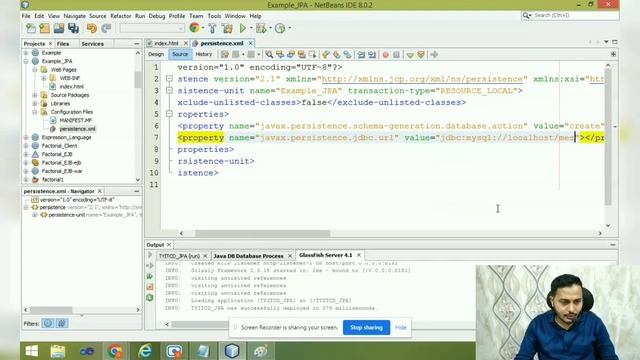The height and width of the screenshot is (360, 640).
Task: Click the Stop sharing button
Action: coord(367,327)
